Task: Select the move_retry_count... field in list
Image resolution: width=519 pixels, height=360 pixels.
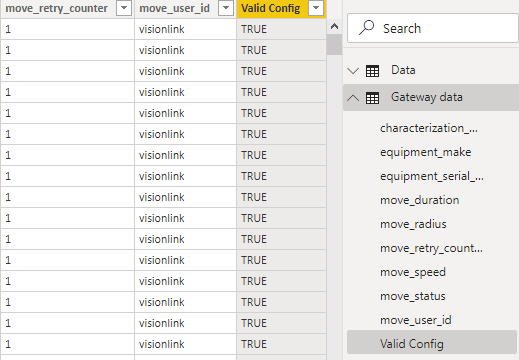Action: [431, 248]
